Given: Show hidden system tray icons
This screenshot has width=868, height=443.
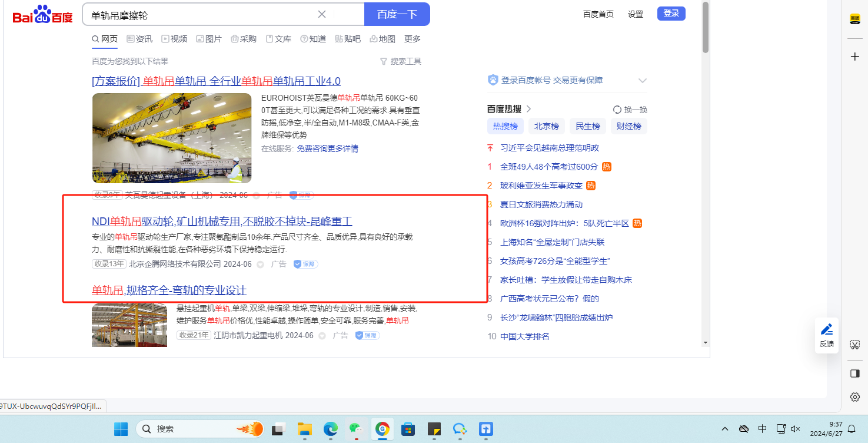Looking at the screenshot, I should (x=725, y=429).
